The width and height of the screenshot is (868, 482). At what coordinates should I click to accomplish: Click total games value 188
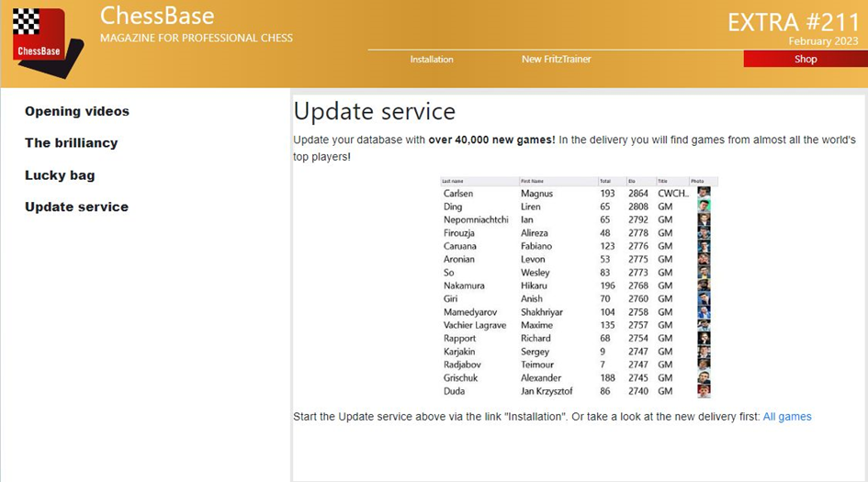pyautogui.click(x=607, y=378)
